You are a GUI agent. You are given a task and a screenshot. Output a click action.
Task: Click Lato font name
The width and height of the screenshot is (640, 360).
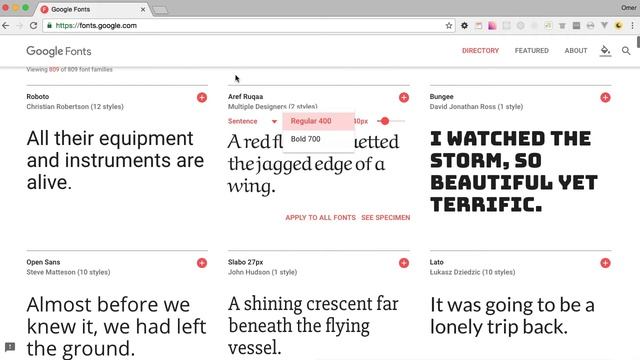click(x=436, y=262)
